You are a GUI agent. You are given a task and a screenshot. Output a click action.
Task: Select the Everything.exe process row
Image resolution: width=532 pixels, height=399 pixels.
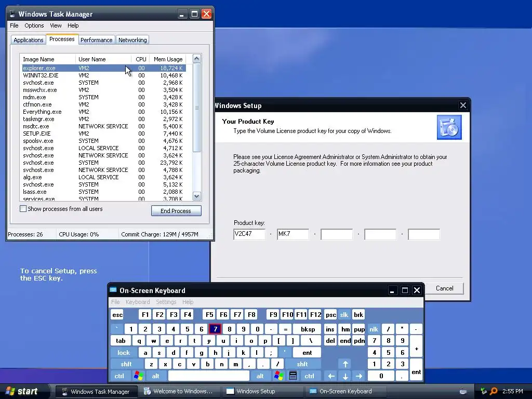click(104, 112)
